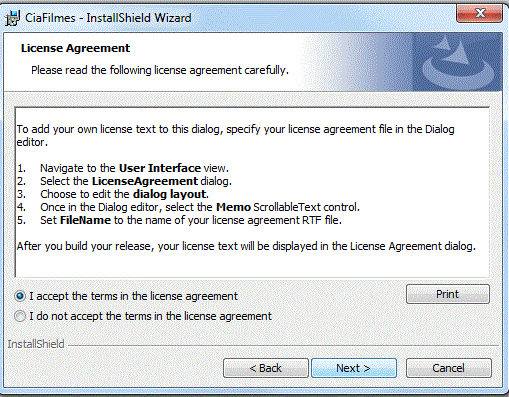The height and width of the screenshot is (397, 509).
Task: Click the bold User Interface text
Action: click(160, 168)
